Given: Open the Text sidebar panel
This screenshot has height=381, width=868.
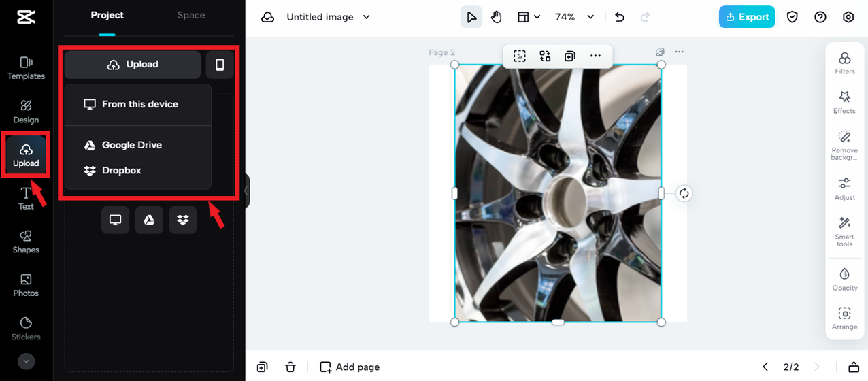Looking at the screenshot, I should [x=26, y=199].
